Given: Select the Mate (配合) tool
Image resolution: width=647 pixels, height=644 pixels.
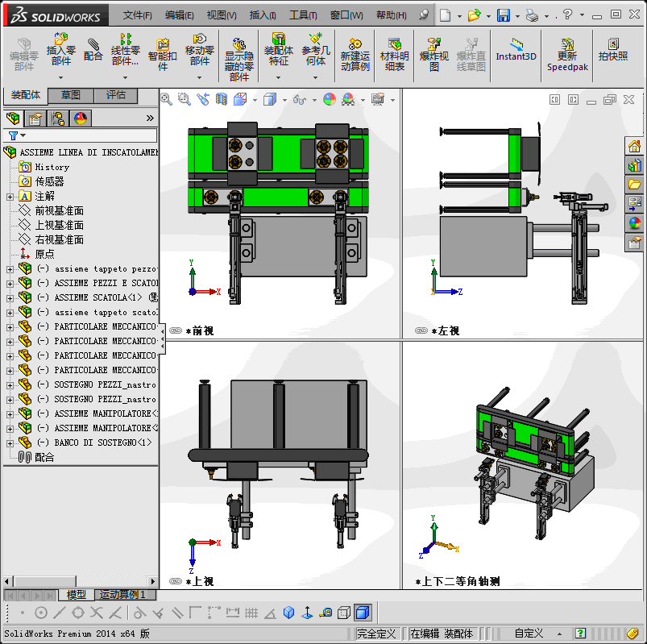Looking at the screenshot, I should click(93, 49).
